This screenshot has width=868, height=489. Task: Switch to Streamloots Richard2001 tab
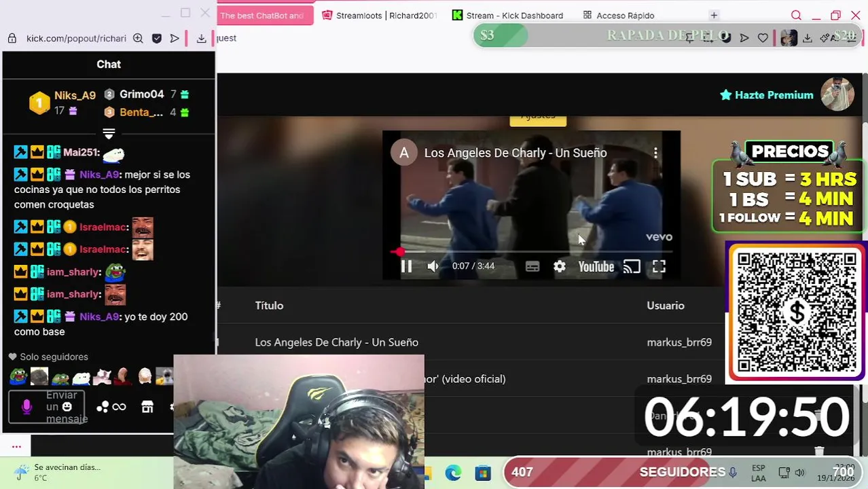point(379,15)
